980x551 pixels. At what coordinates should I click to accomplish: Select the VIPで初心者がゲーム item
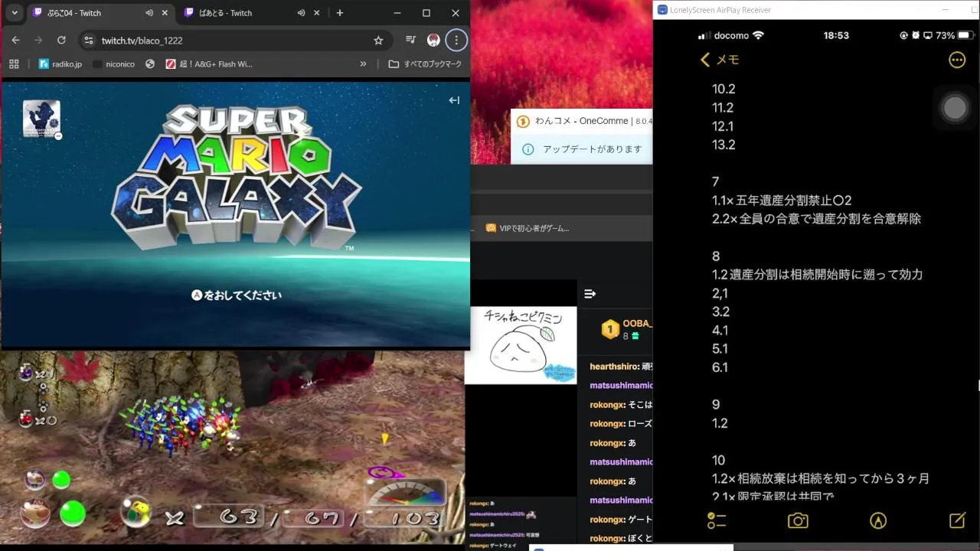tap(528, 228)
